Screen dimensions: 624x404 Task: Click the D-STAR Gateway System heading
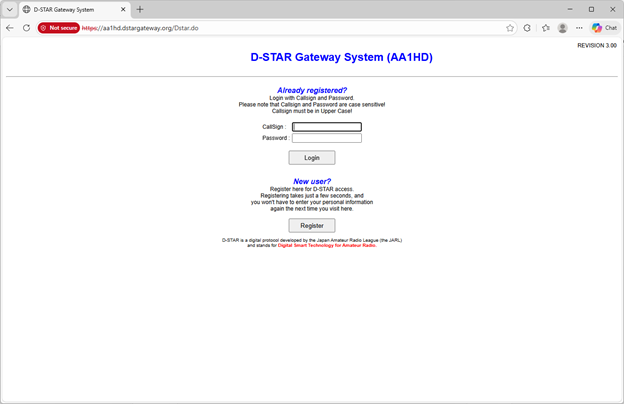click(341, 58)
